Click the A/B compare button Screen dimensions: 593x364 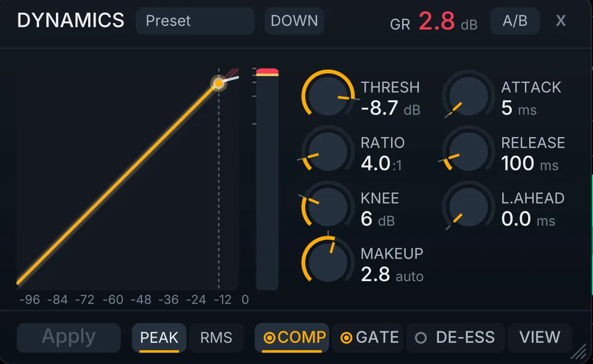point(515,21)
